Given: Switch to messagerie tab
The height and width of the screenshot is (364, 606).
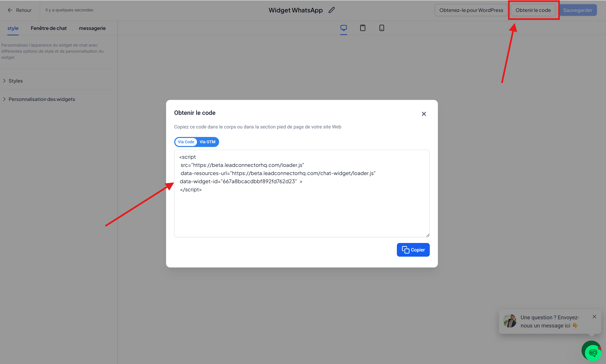Looking at the screenshot, I should click(92, 28).
